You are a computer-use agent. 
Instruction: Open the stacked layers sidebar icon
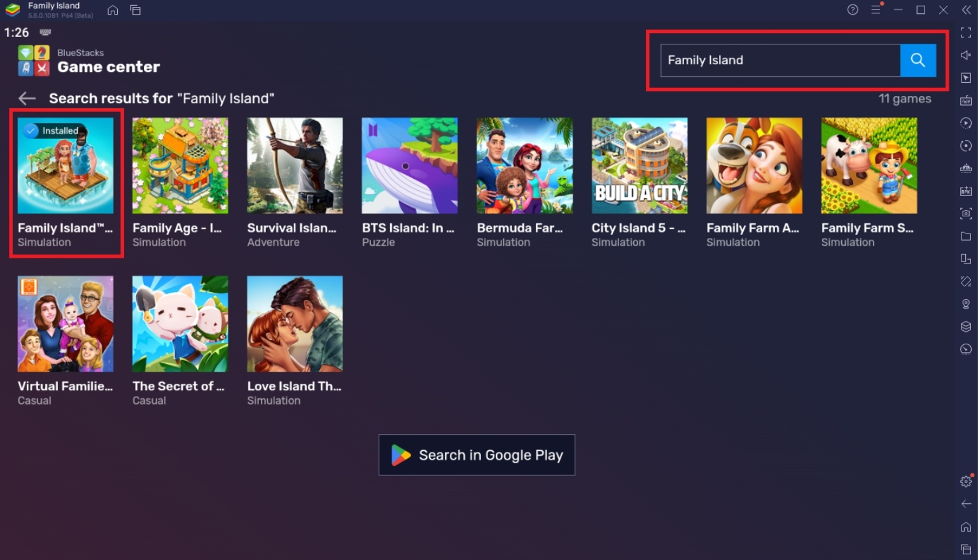click(966, 326)
